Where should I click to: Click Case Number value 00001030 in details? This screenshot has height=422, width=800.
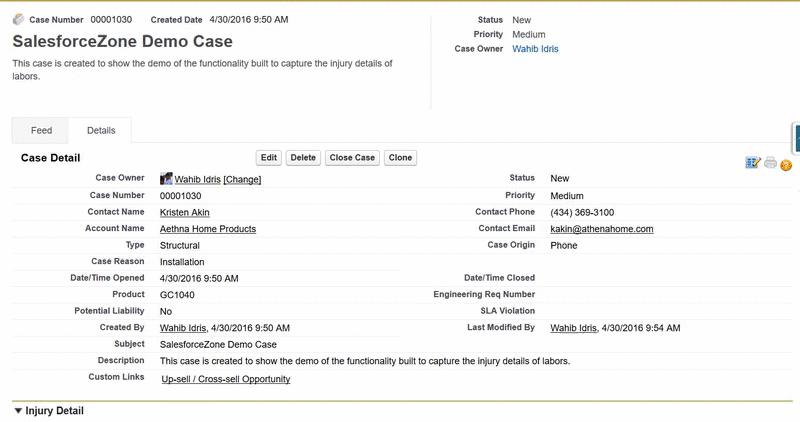click(181, 196)
